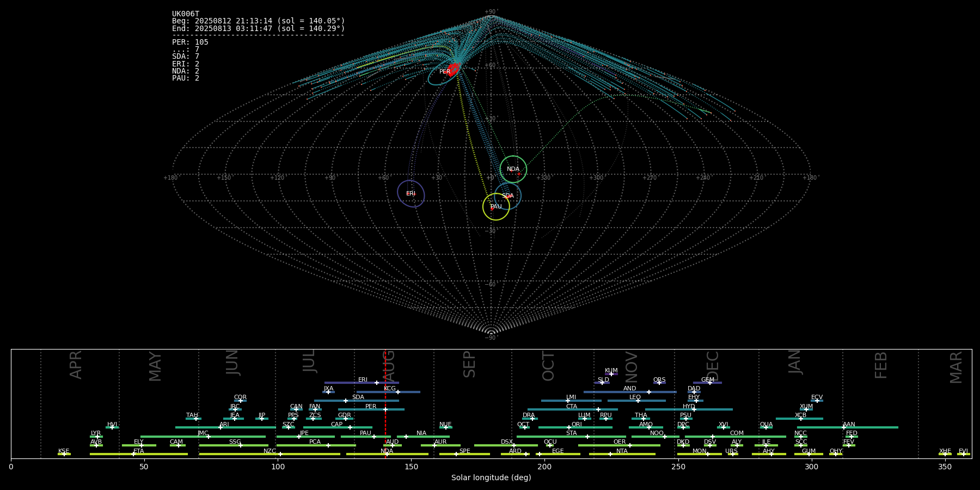The image size is (980, 490).
Task: Select the KUM shower bar in the timeline
Action: click(611, 373)
